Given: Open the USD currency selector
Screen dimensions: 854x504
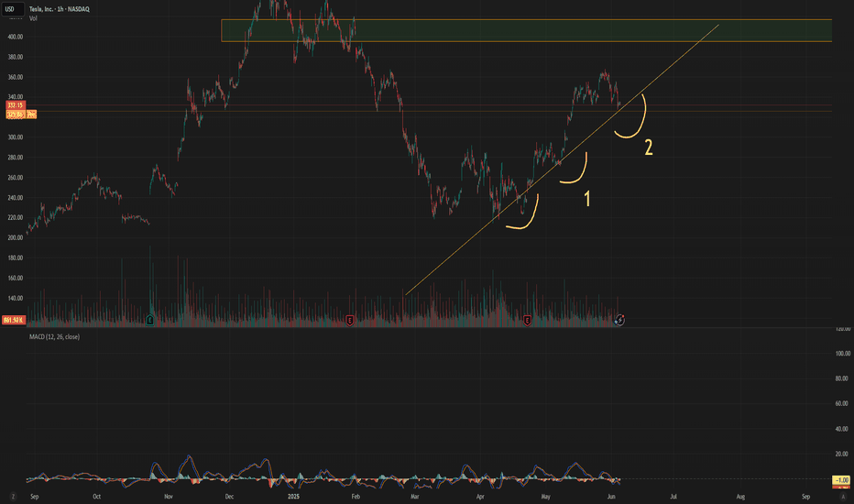Looking at the screenshot, I should point(11,9).
